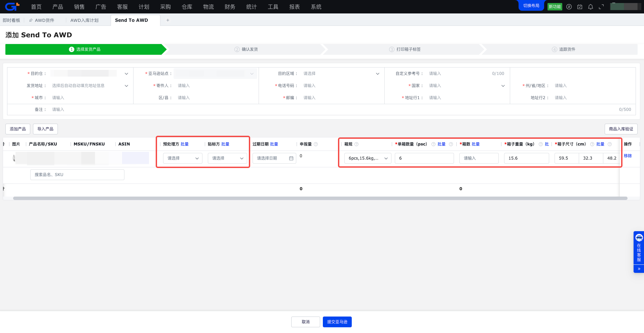Click the 移除 link in the product row
Viewport: 644px width, 333px height.
tap(628, 156)
